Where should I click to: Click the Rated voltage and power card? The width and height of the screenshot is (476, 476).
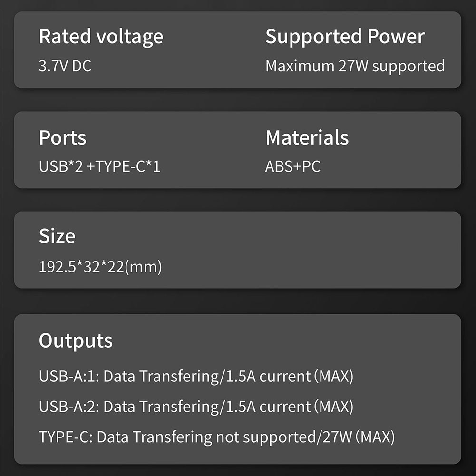pos(238,50)
